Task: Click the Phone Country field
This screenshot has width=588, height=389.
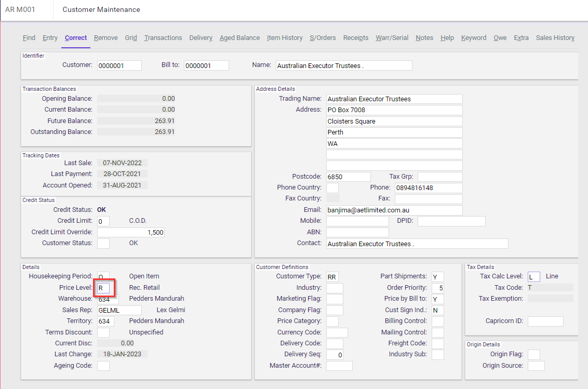Action: (x=332, y=187)
